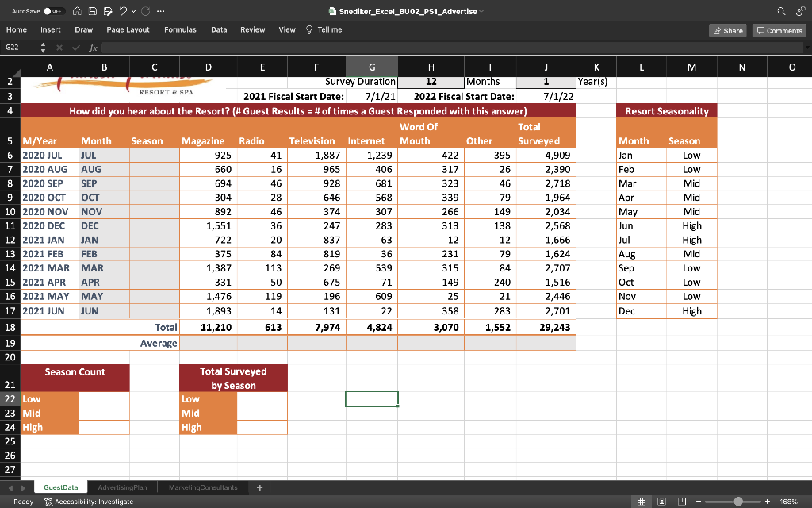
Task: Switch to Page Break Preview icon
Action: coord(681,502)
